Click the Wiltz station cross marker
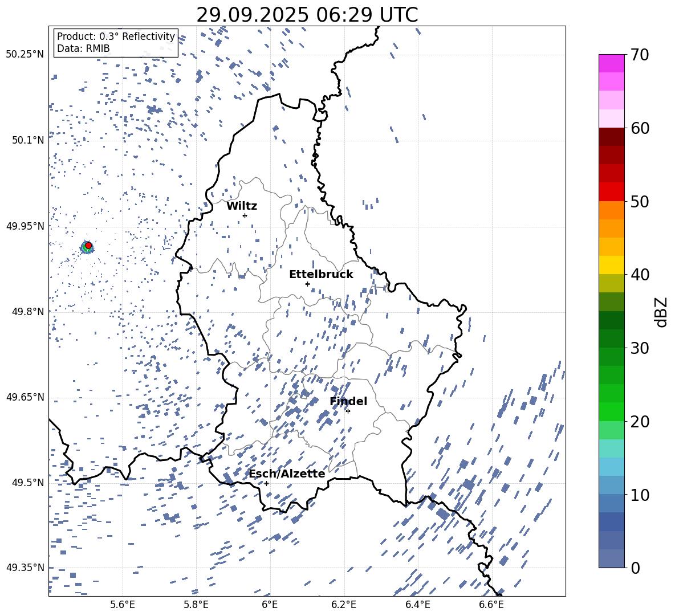The width and height of the screenshot is (675, 616). [x=245, y=215]
